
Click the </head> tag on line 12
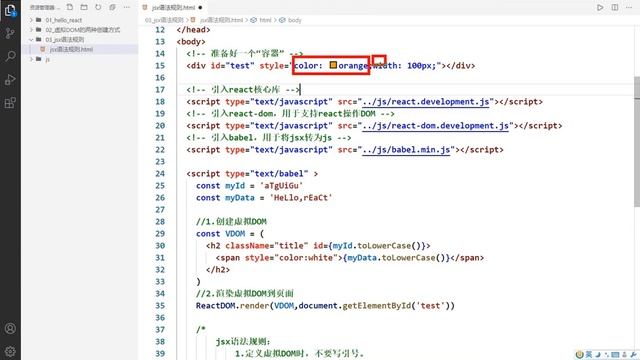(193, 30)
